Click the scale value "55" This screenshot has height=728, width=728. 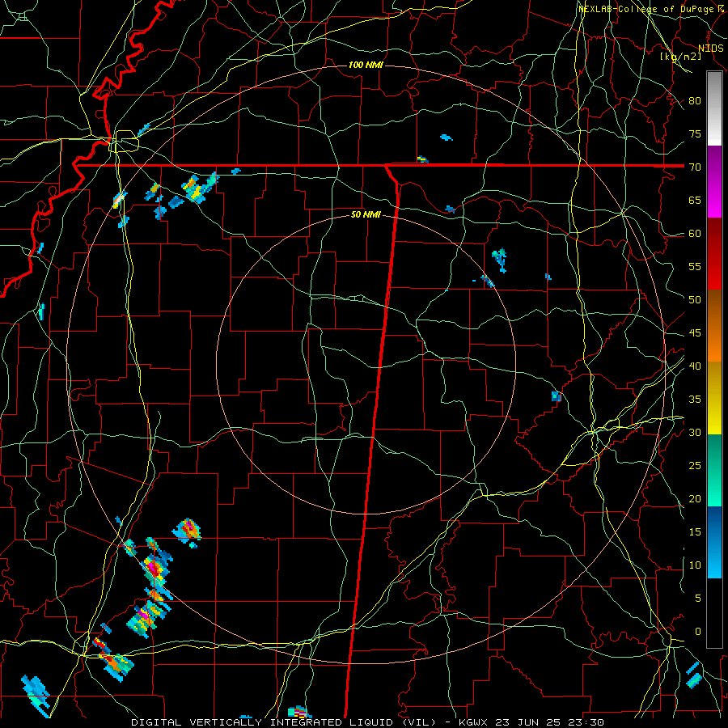695,266
